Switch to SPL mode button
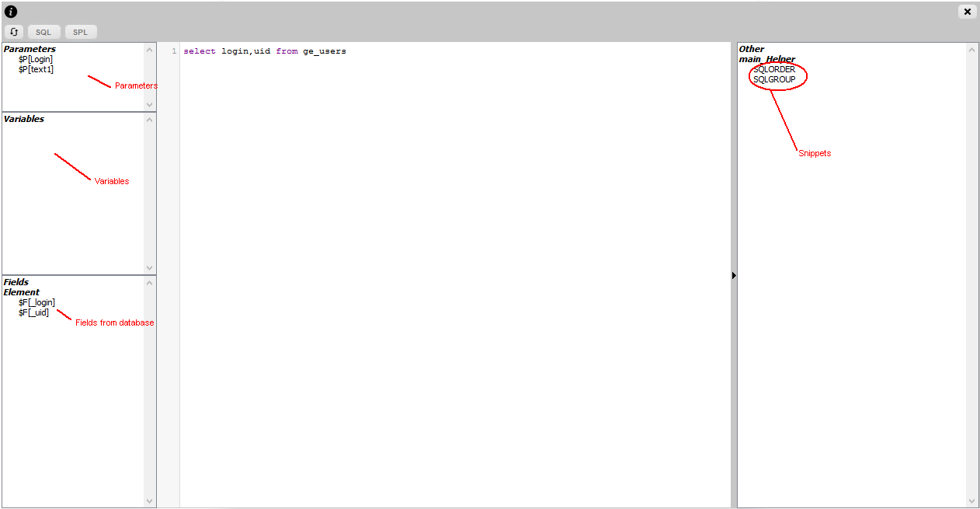 pos(81,32)
